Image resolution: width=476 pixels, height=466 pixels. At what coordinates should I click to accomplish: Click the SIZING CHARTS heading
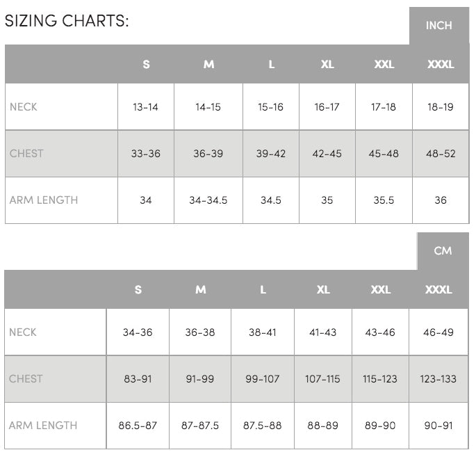coord(67,21)
